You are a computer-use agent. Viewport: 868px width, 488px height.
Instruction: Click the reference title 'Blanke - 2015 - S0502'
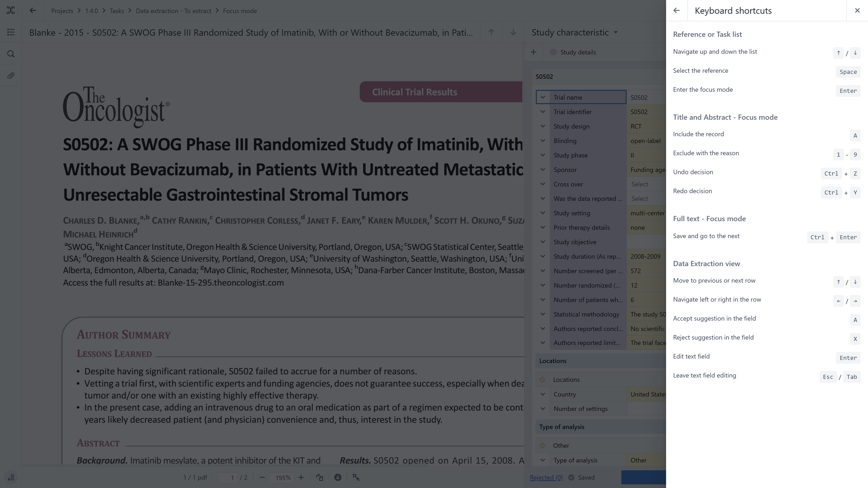pos(251,32)
